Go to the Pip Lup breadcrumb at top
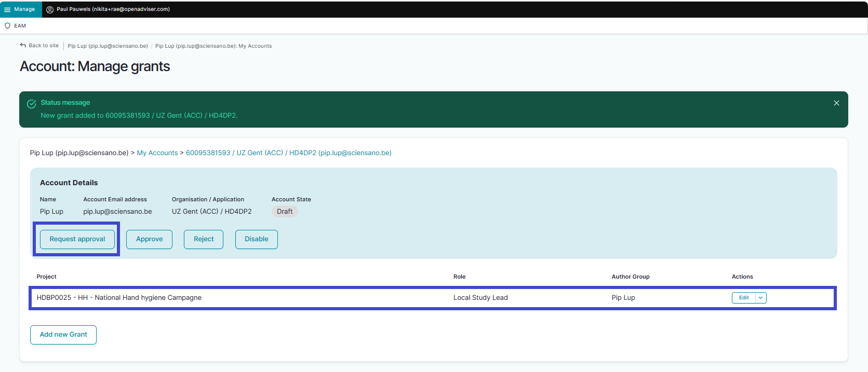Viewport: 868px width, 372px height. (x=108, y=46)
